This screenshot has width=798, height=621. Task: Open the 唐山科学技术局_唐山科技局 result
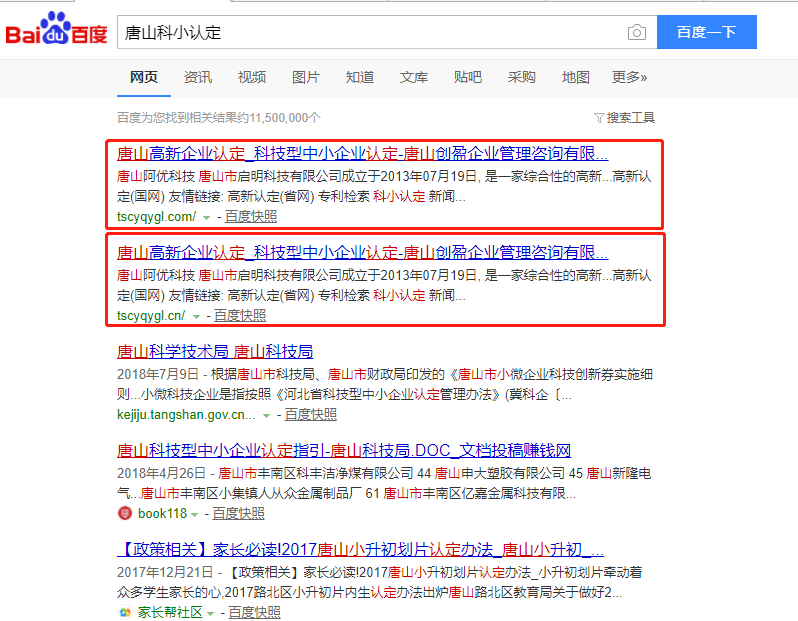tap(215, 351)
